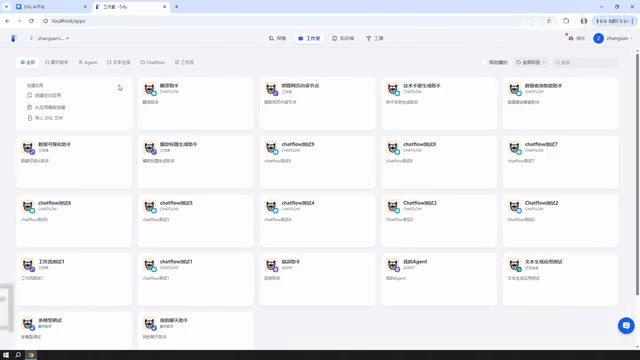Click 创建空白应用 (create blank app)
The image size is (640, 360).
point(44,96)
